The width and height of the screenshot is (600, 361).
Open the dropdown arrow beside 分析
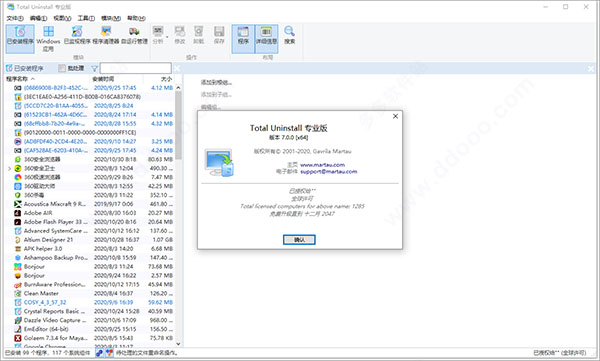click(167, 37)
